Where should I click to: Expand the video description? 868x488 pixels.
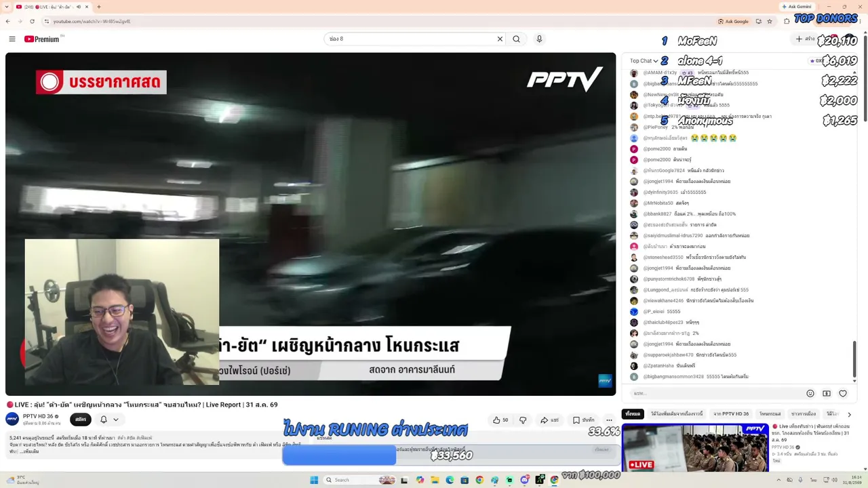(31, 451)
